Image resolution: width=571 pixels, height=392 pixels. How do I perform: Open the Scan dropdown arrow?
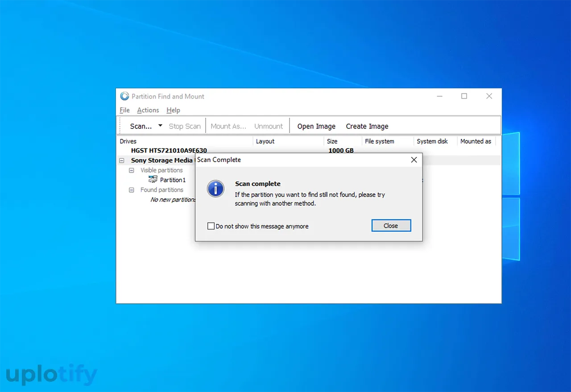160,126
